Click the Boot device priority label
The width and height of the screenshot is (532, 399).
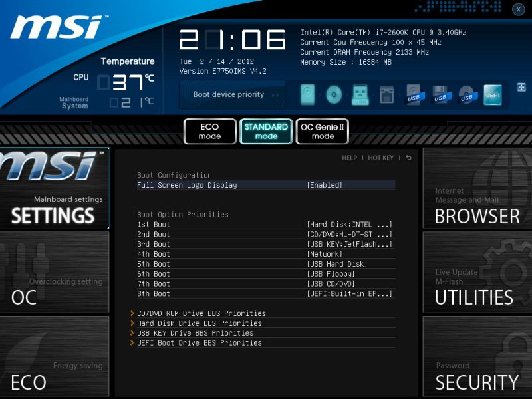(229, 94)
